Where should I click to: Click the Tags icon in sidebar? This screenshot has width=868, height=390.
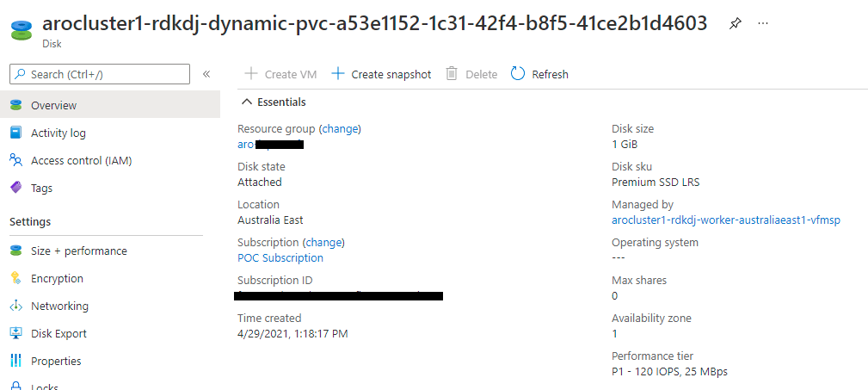[x=15, y=188]
